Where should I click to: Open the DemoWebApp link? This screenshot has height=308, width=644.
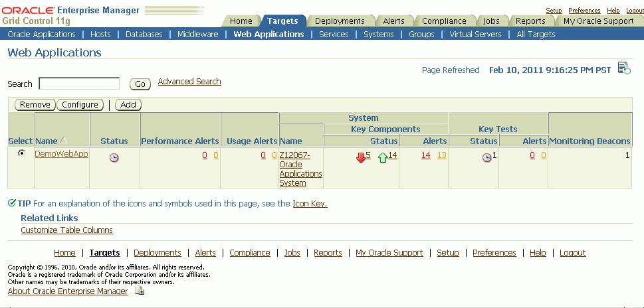(x=62, y=154)
